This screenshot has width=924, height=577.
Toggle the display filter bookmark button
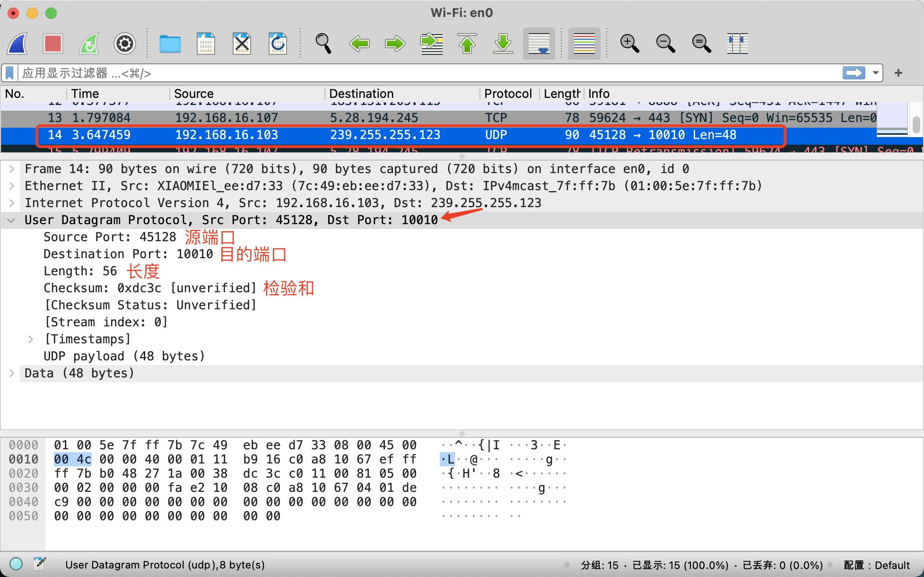(x=9, y=73)
